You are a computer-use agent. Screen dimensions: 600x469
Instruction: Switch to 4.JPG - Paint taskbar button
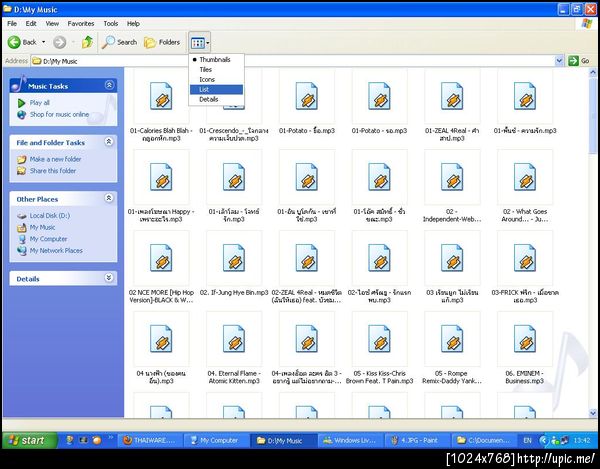[x=416, y=441]
